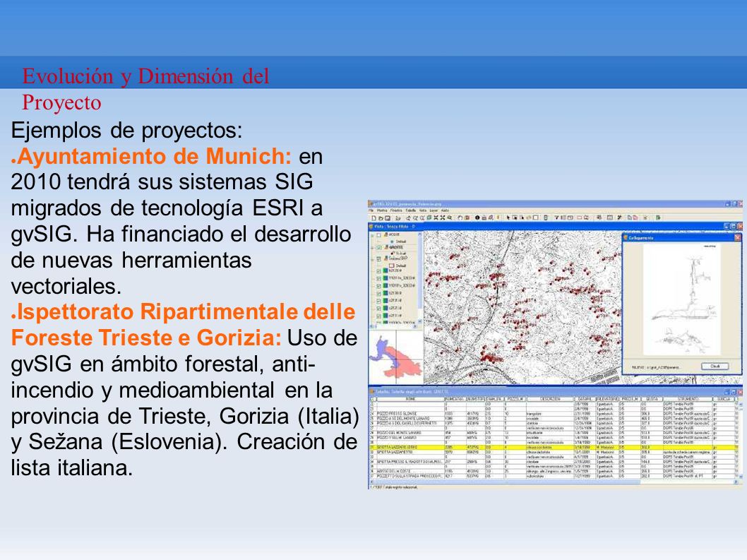
Task: Collapse the Sistema SHP layer tree node
Action: 373,258
